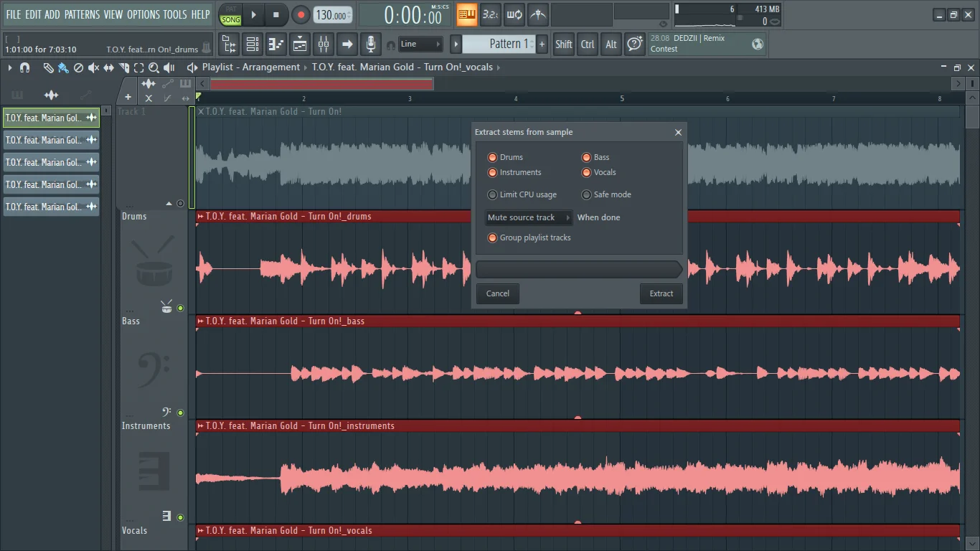This screenshot has width=980, height=551.
Task: Mute the Drums track green light
Action: [181, 308]
